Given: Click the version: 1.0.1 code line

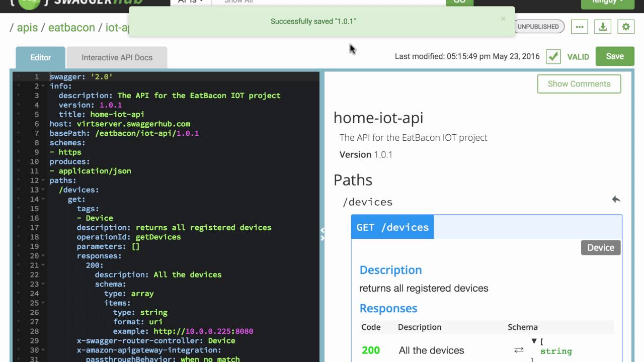Looking at the screenshot, I should [90, 105].
